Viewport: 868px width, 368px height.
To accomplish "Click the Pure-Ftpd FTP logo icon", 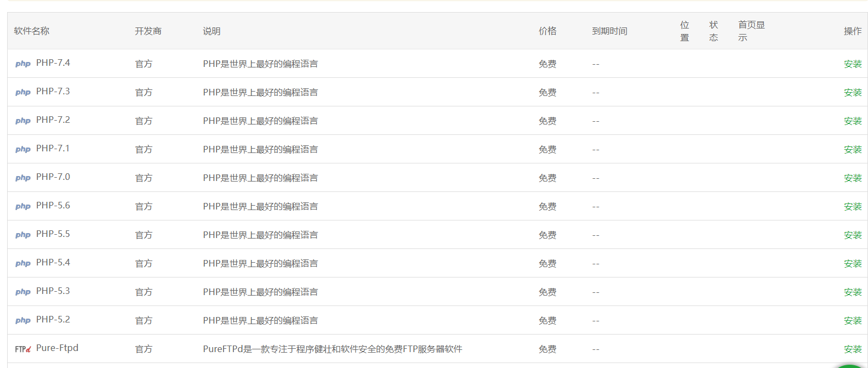I will click(x=23, y=349).
